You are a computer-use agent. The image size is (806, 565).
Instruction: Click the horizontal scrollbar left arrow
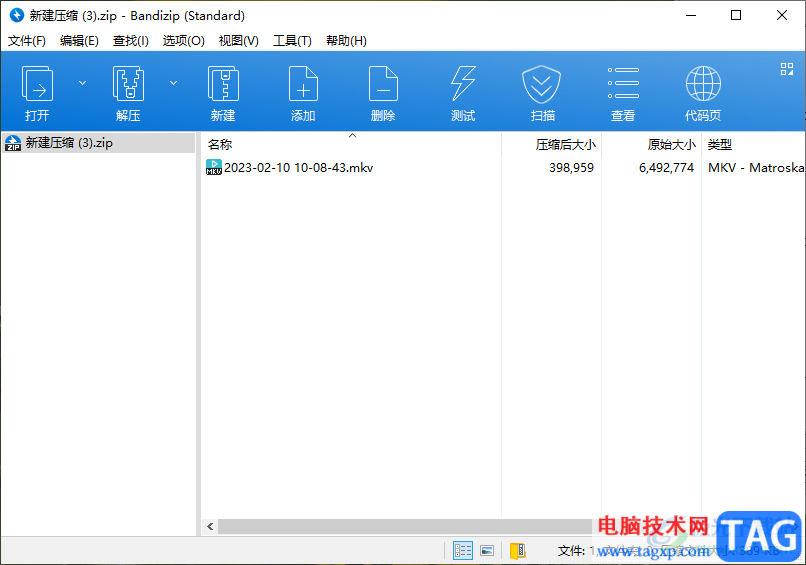point(210,526)
